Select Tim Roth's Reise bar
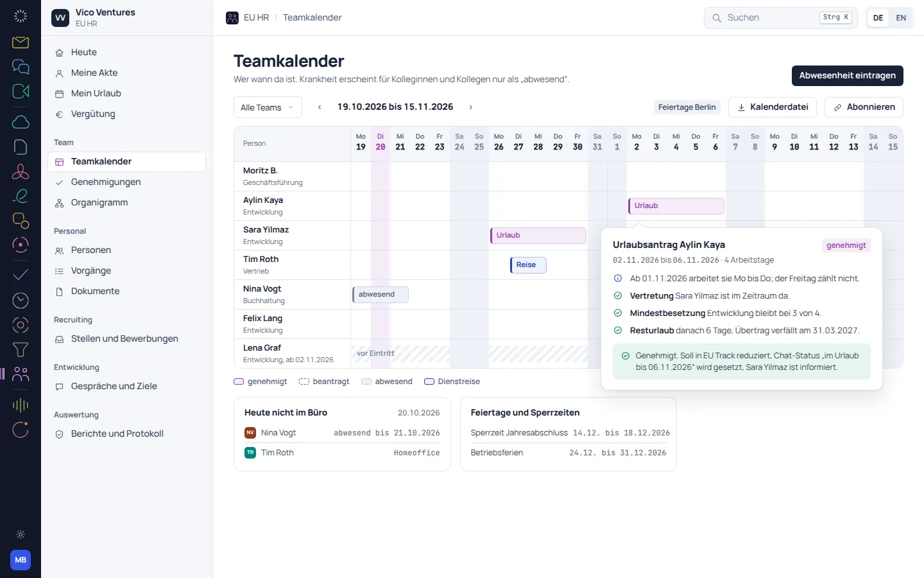This screenshot has width=924, height=578. (528, 265)
